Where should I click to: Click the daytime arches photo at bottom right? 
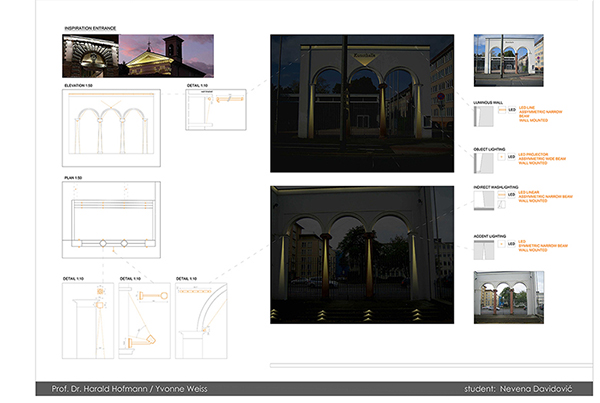[507, 298]
